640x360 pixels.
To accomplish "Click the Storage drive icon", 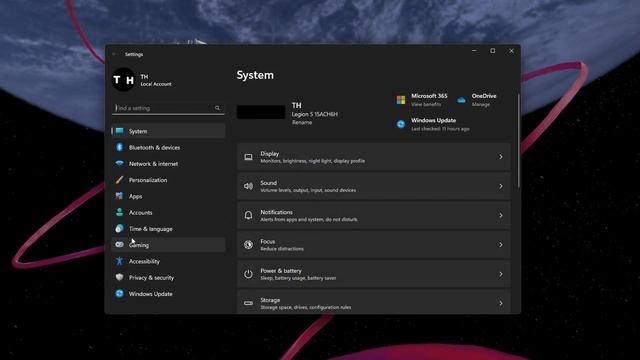I will pyautogui.click(x=249, y=303).
